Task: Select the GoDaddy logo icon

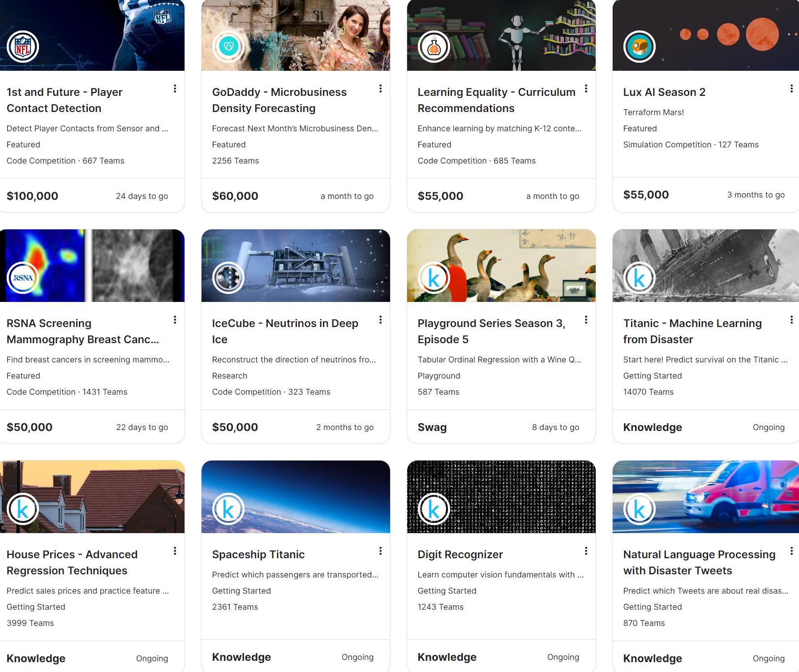Action: tap(230, 46)
